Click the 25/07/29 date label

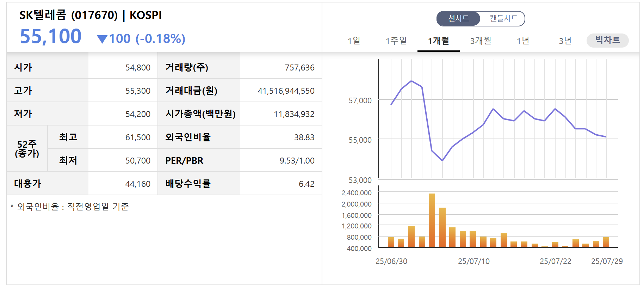point(607,261)
